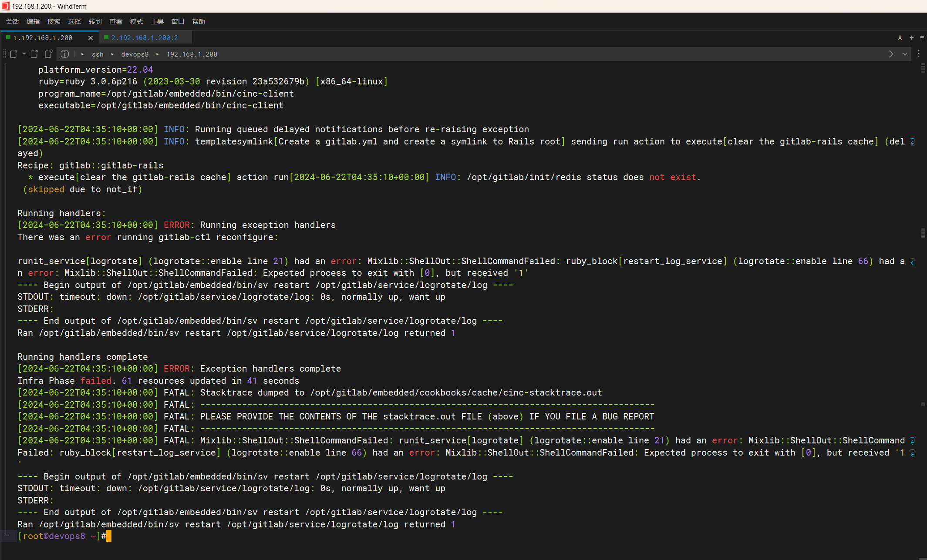This screenshot has width=927, height=560.
Task: Open the 窗口 menu
Action: 178,21
